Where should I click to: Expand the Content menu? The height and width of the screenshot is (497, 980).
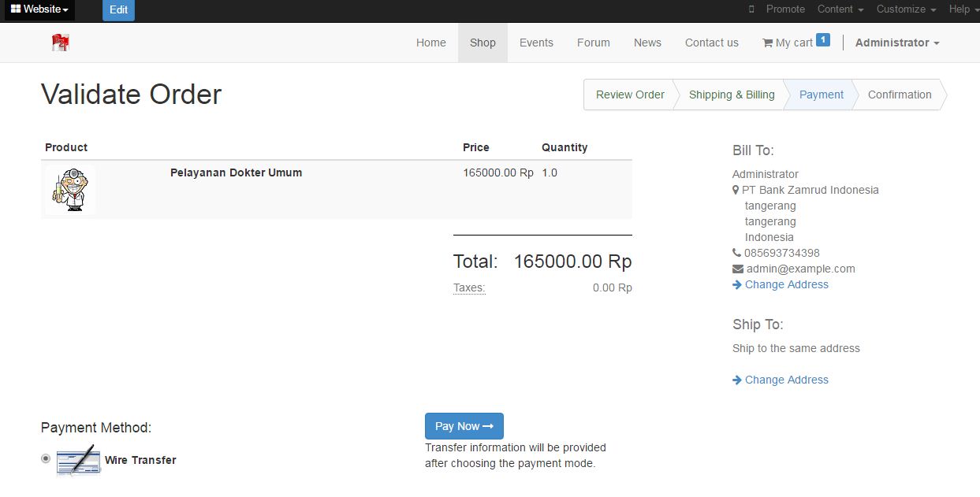click(840, 9)
